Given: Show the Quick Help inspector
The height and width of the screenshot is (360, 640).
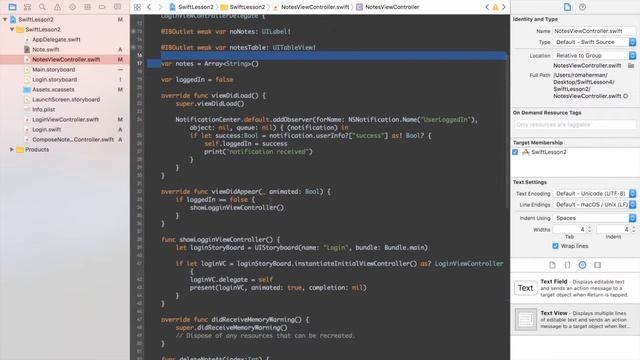Looking at the screenshot, I should [x=582, y=7].
